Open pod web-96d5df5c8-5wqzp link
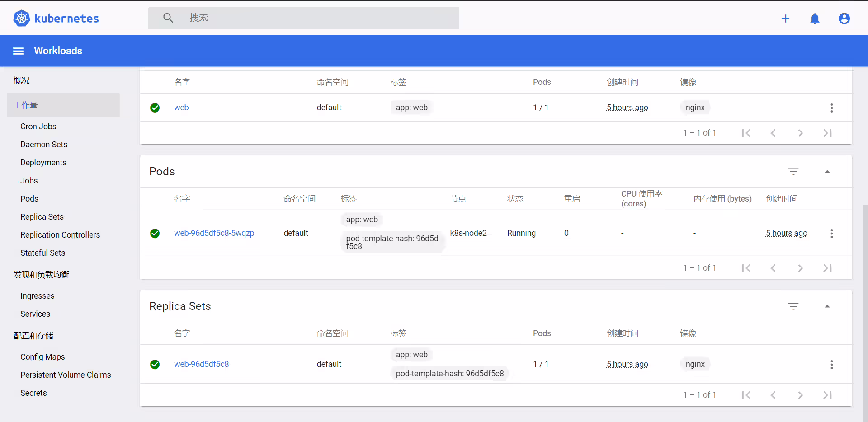 214,233
